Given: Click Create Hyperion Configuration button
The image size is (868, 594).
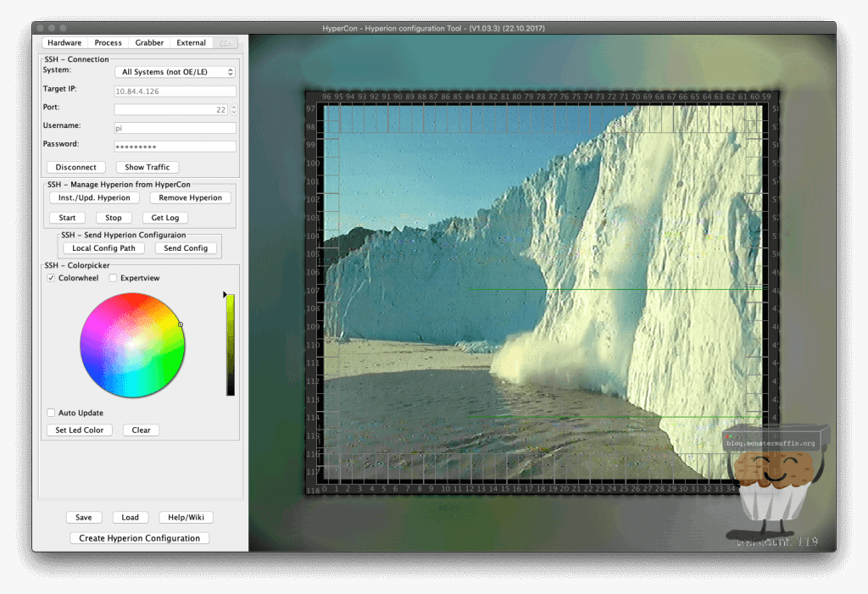Looking at the screenshot, I should (x=140, y=538).
